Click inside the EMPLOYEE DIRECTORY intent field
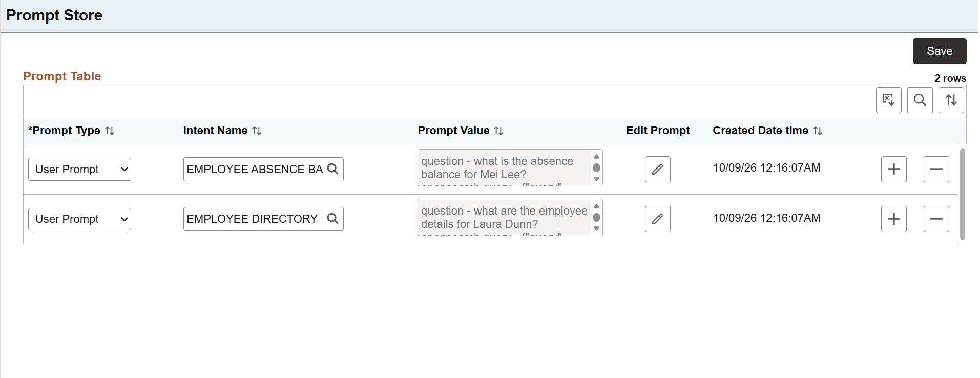 point(254,219)
